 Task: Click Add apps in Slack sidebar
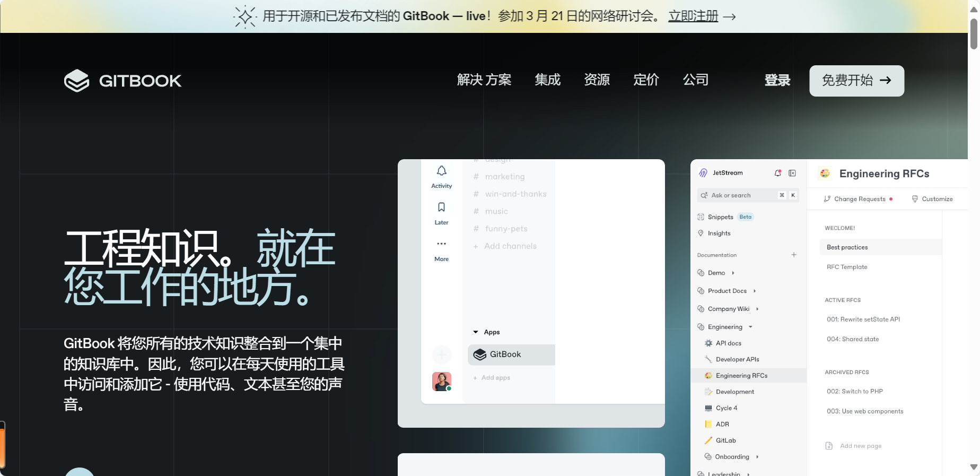click(492, 378)
